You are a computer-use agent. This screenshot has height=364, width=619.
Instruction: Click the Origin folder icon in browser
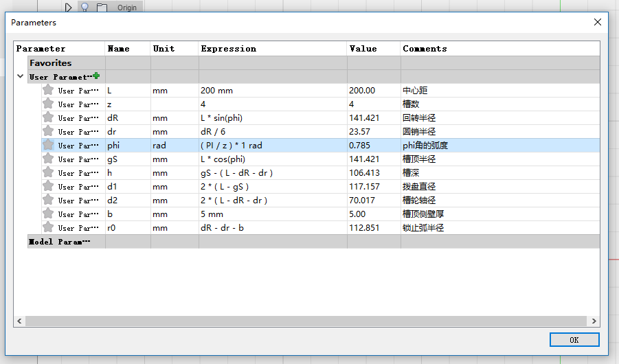(102, 7)
